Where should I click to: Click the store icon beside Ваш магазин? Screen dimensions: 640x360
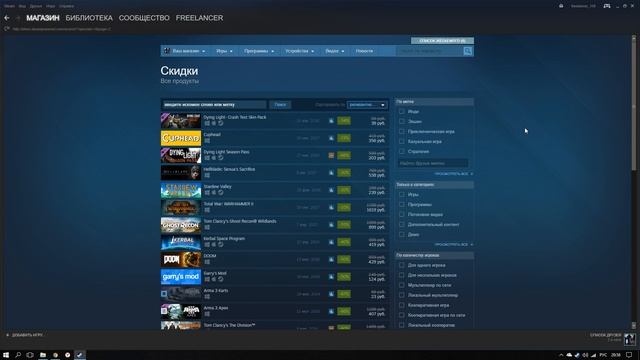click(167, 51)
